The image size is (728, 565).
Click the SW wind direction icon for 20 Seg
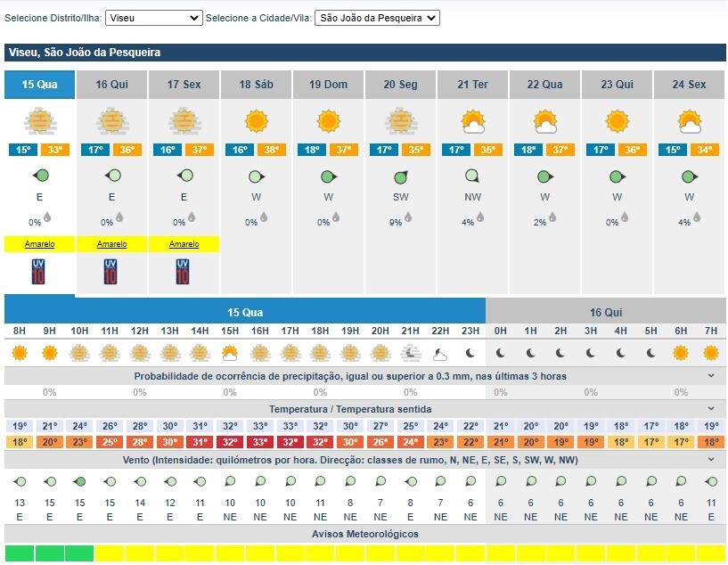pos(401,176)
